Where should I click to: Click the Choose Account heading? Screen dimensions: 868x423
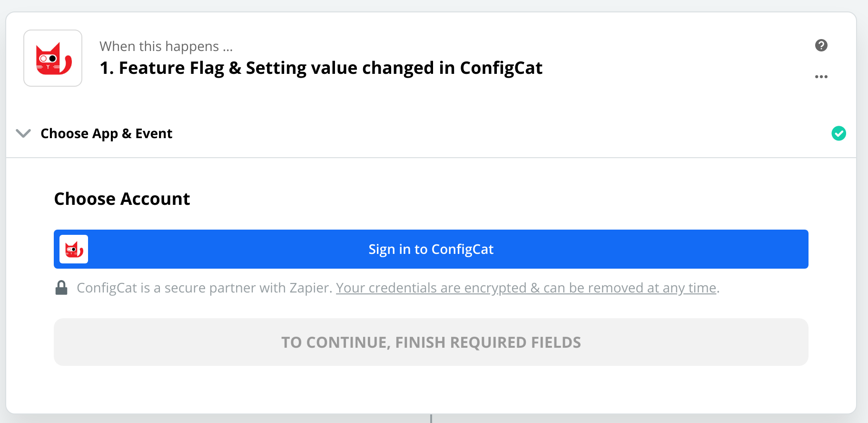(x=122, y=198)
